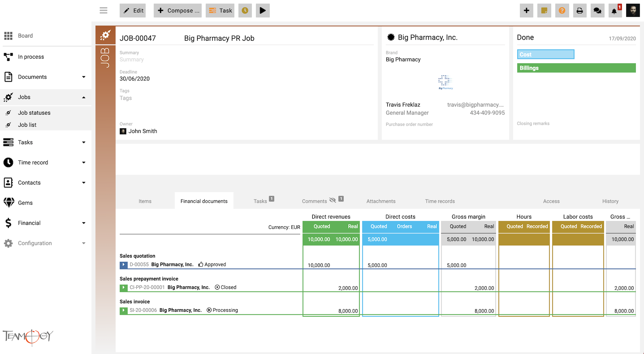The width and height of the screenshot is (644, 354).
Task: Click the blue Cost status bar
Action: tap(545, 54)
